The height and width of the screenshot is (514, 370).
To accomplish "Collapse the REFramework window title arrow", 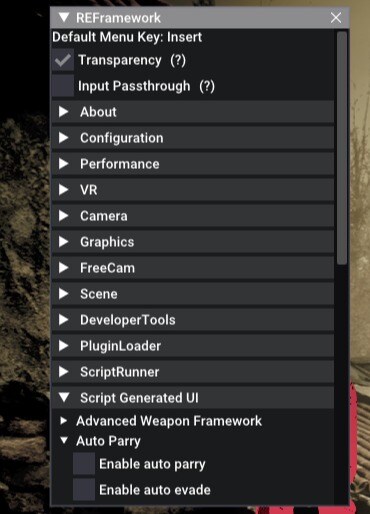I will 64,17.
